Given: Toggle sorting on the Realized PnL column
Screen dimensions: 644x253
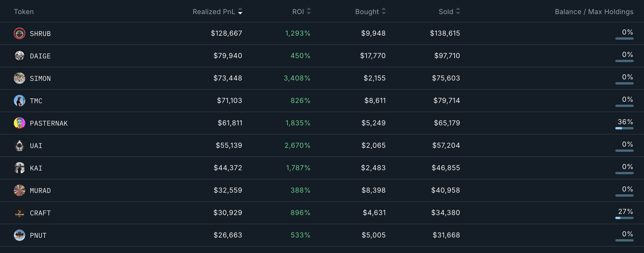Looking at the screenshot, I should tap(218, 11).
